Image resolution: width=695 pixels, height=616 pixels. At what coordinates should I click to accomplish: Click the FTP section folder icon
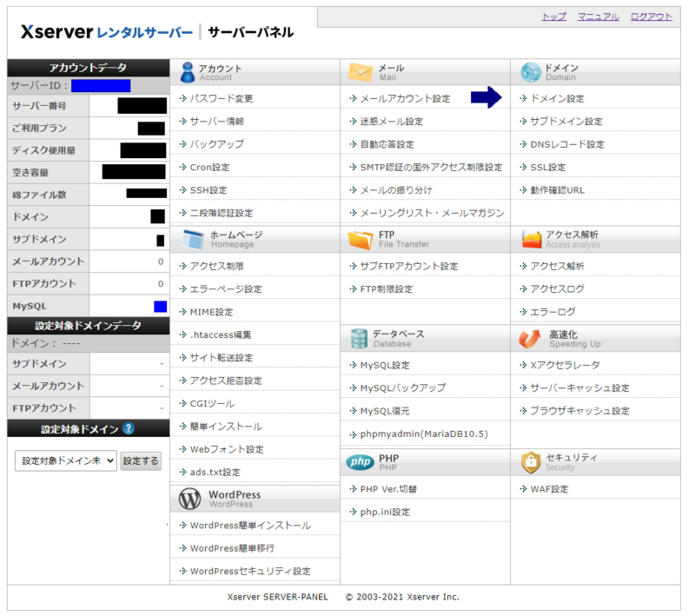point(361,240)
